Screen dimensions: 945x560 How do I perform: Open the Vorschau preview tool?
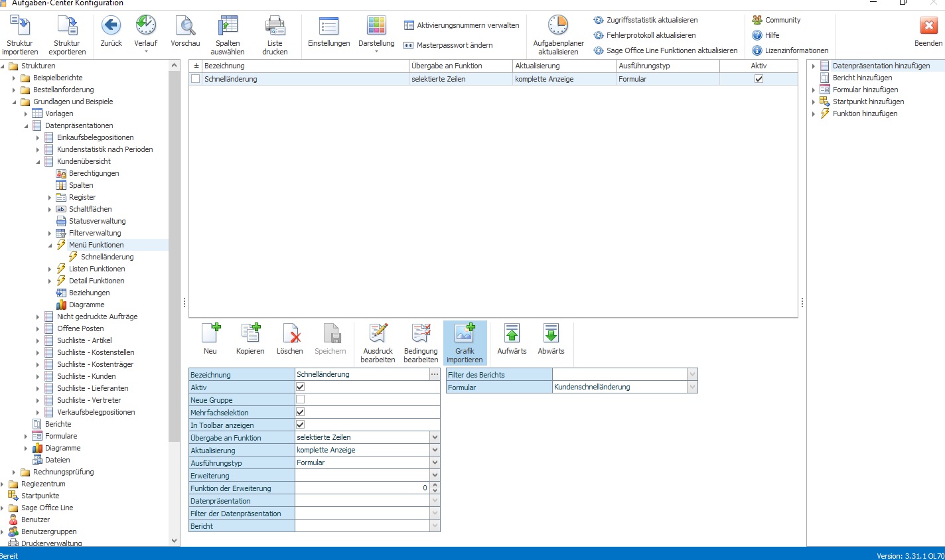point(185,27)
